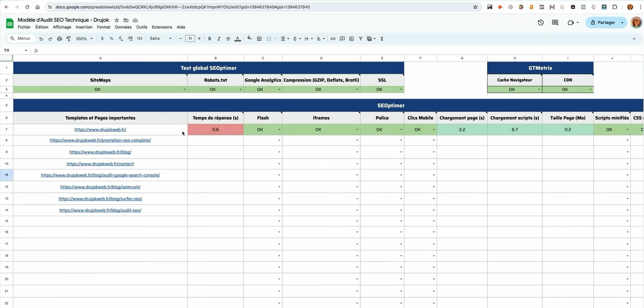Screen dimensions: 644x308
Task: Toggle italic formatting
Action: click(x=219, y=39)
